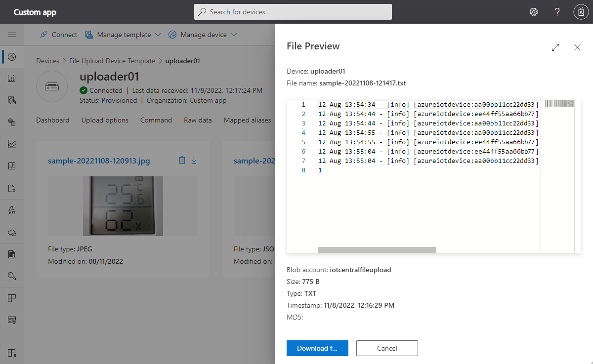Navigate back using the Devices breadcrumb link
593x364 pixels.
click(47, 60)
